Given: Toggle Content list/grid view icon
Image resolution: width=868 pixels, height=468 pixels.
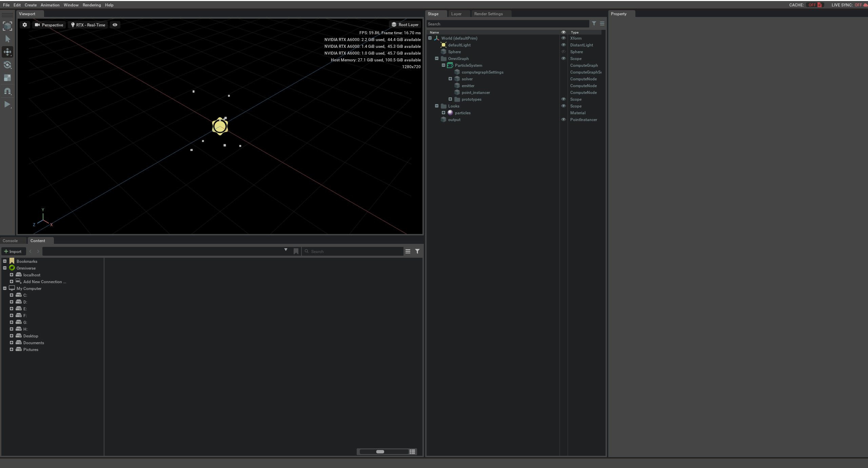Looking at the screenshot, I should (x=412, y=452).
